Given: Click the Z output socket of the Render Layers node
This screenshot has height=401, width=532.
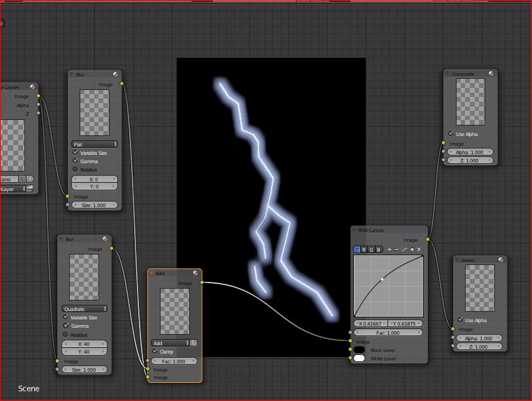Looking at the screenshot, I should [38, 113].
